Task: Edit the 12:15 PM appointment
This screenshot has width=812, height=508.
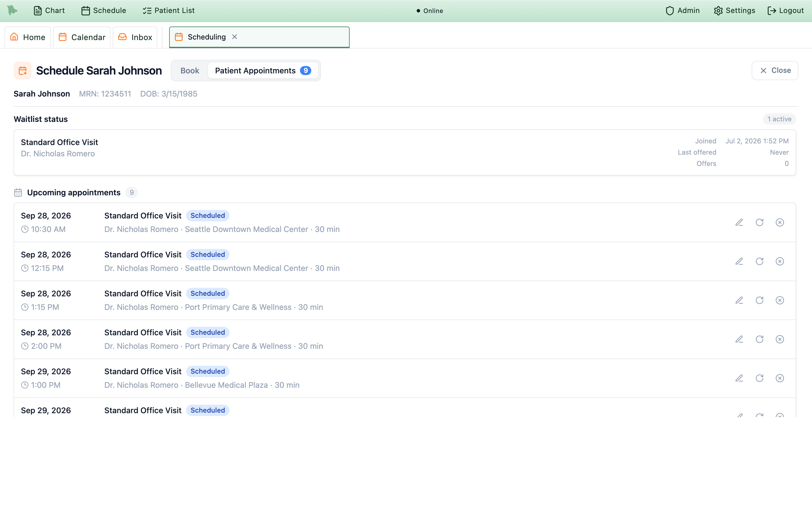Action: 739,261
